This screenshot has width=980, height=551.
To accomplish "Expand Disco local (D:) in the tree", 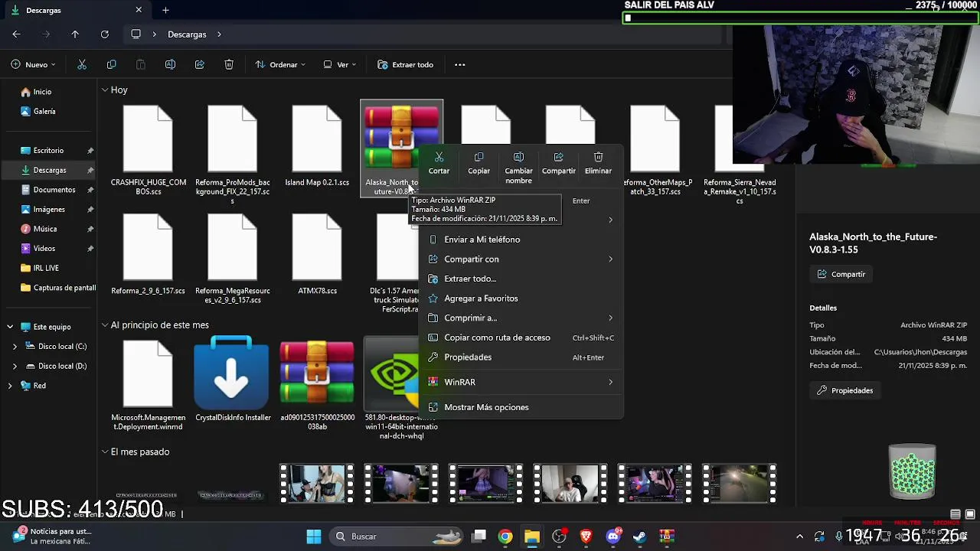I will pyautogui.click(x=15, y=367).
